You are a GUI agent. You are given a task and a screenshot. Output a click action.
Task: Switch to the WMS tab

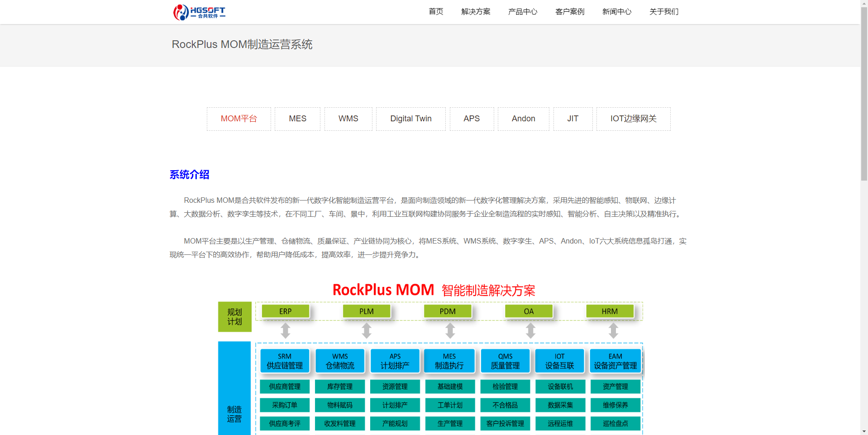click(348, 119)
